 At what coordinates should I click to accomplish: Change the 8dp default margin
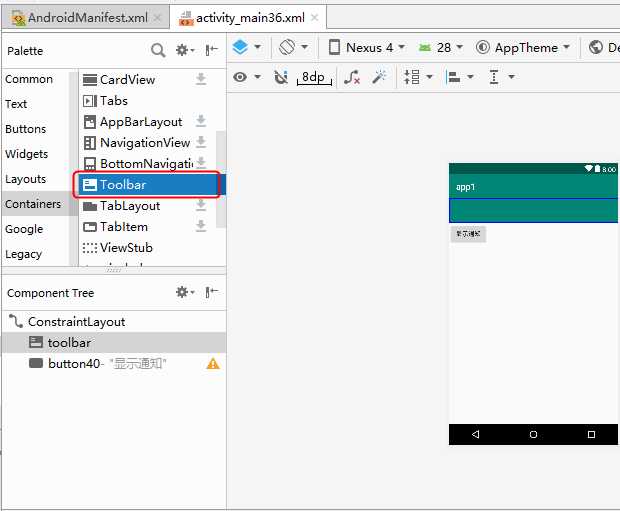(314, 77)
